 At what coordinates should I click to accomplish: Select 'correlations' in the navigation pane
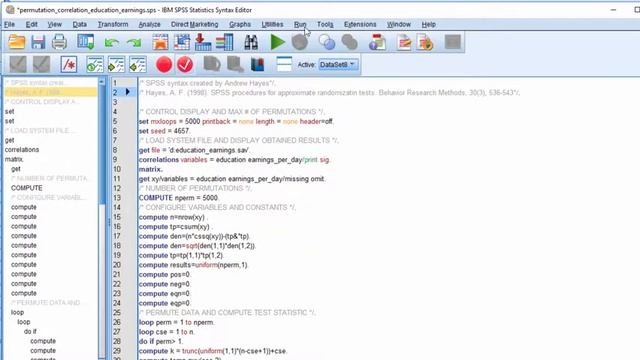[22, 150]
